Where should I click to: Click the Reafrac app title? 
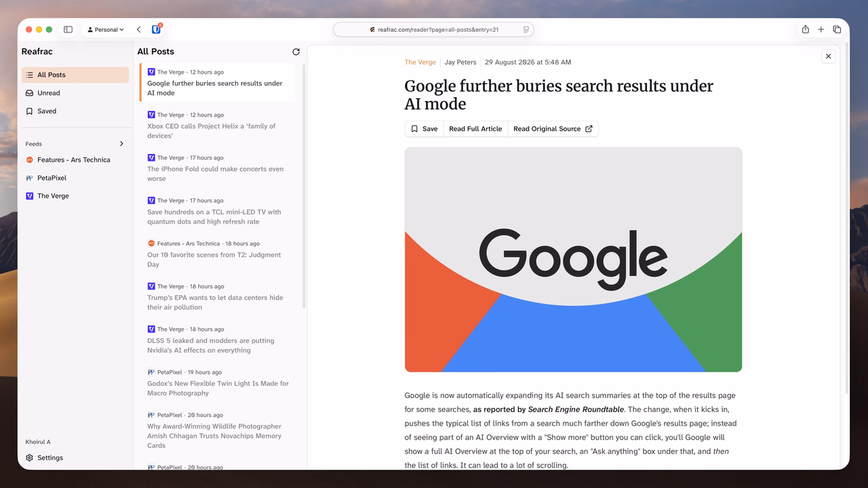click(x=37, y=52)
